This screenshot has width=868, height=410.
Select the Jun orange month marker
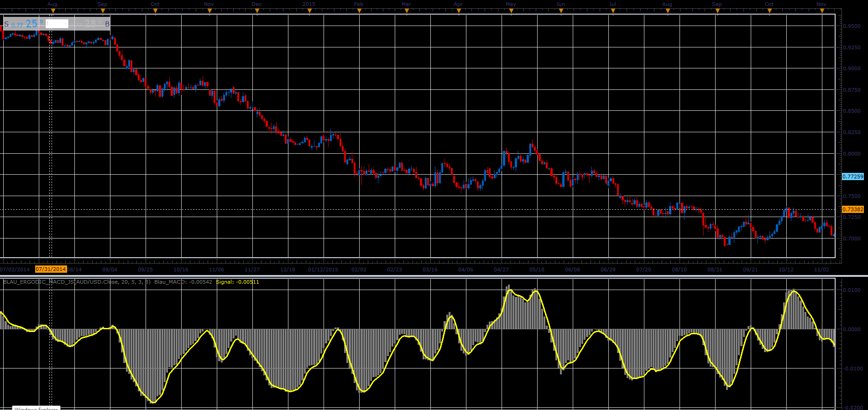(561, 11)
